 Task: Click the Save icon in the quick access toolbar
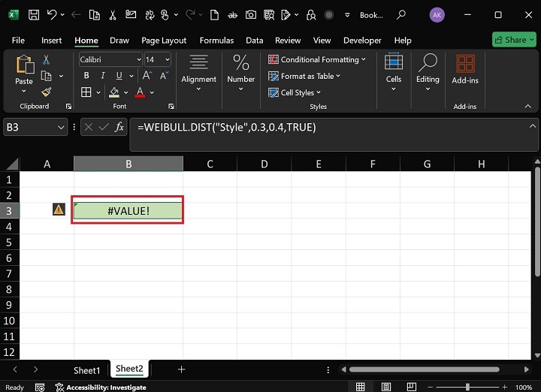coord(34,15)
